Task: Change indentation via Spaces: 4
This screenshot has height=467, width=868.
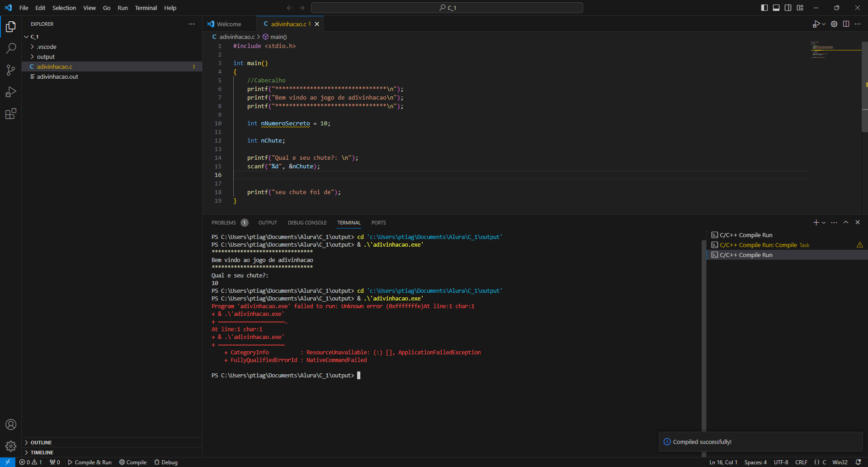Action: (x=755, y=462)
